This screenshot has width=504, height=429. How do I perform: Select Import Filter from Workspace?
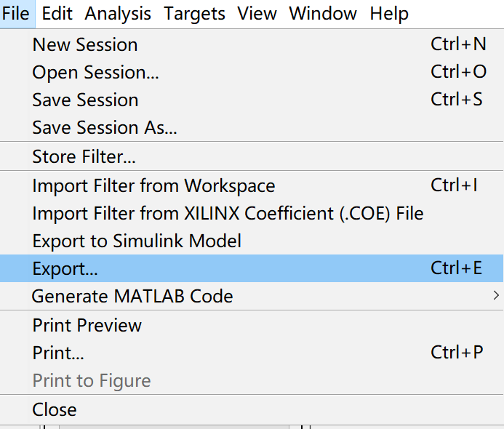tap(153, 185)
